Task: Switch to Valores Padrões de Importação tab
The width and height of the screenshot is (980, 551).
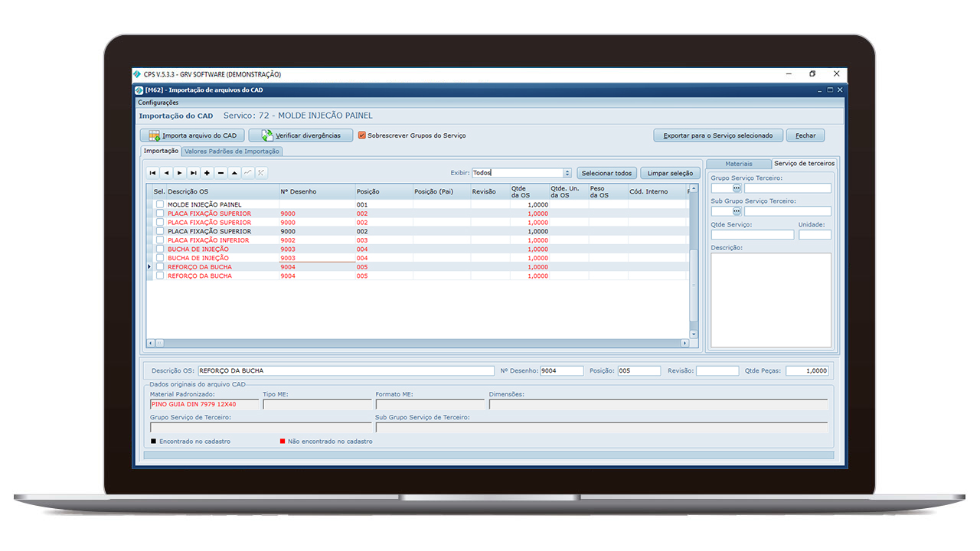Action: click(x=232, y=152)
